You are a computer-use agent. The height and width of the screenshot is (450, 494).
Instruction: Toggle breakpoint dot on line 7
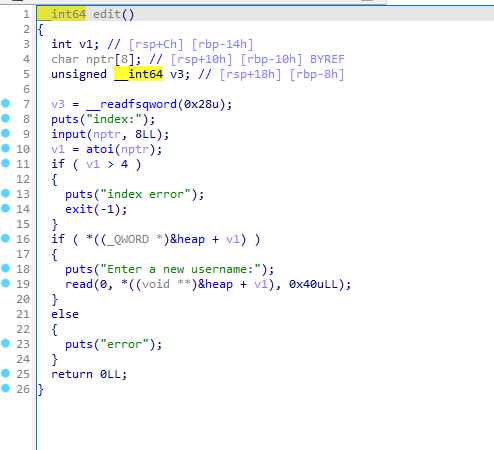[x=6, y=103]
